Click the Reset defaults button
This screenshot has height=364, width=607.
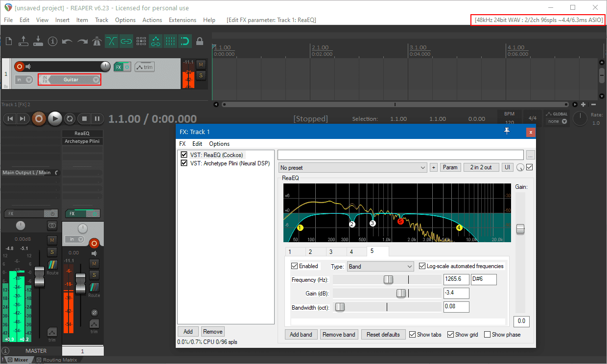[383, 335]
